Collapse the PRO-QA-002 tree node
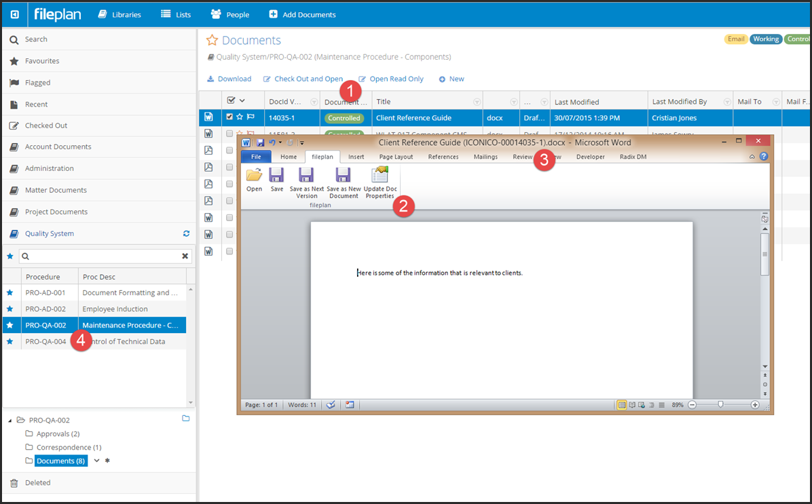The height and width of the screenshot is (504, 812). tap(10, 421)
